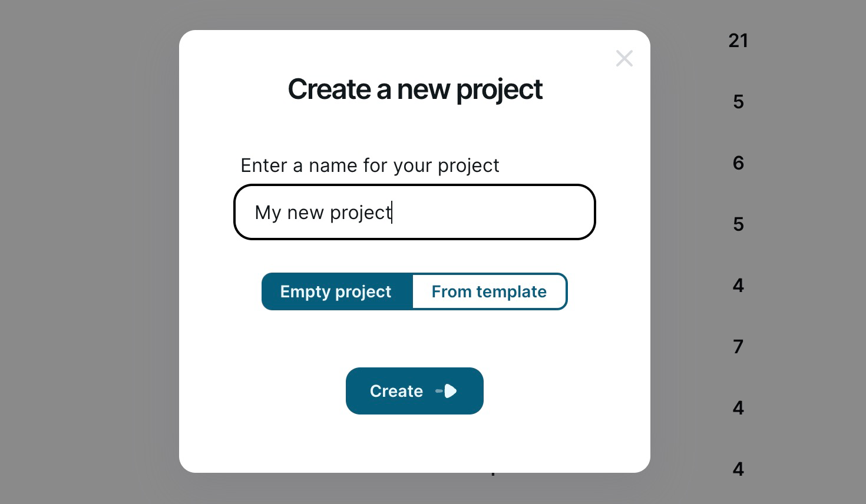Click the second 5 count in the background

(738, 224)
